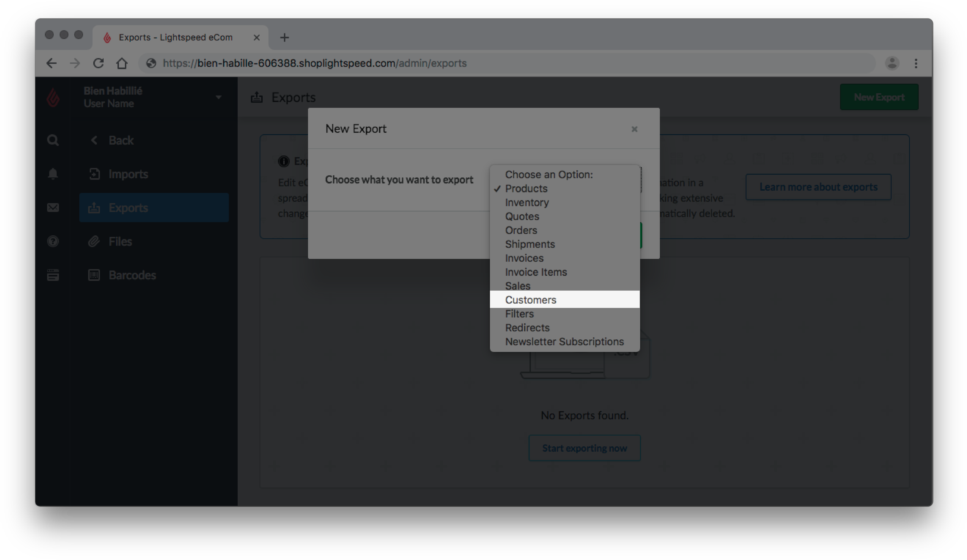This screenshot has height=560, width=967.
Task: Click Start exporting now button
Action: pos(584,448)
